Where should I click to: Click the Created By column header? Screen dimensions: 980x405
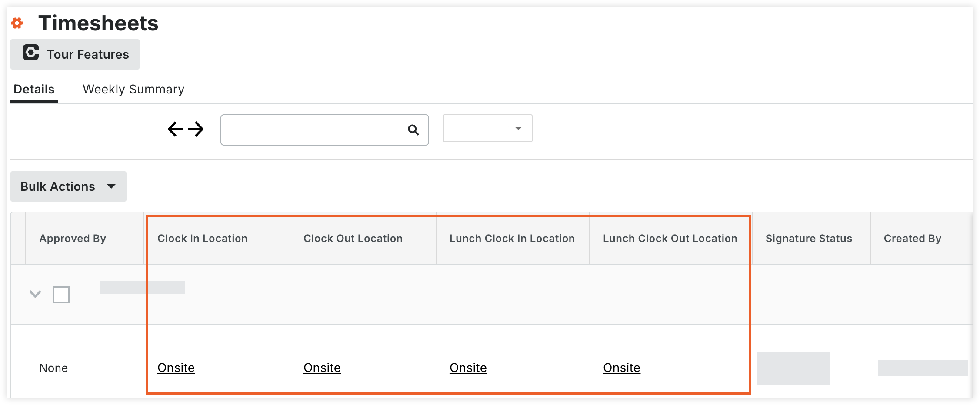point(913,239)
